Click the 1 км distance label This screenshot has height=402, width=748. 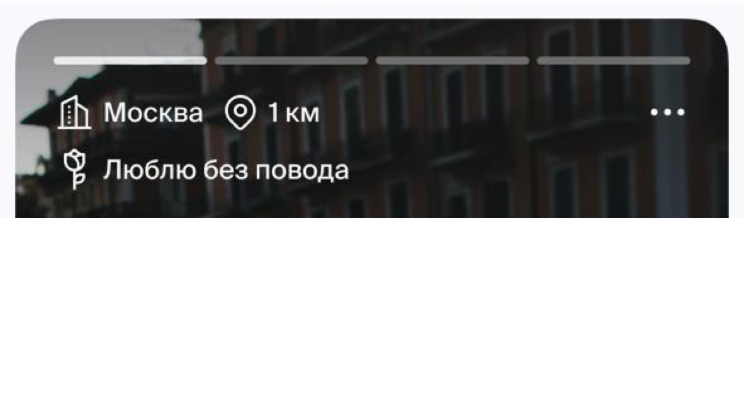293,113
